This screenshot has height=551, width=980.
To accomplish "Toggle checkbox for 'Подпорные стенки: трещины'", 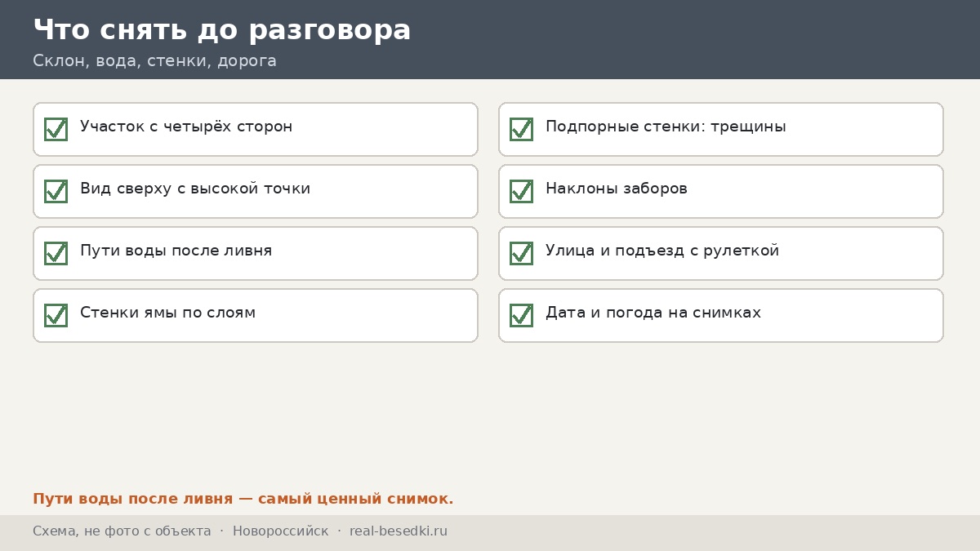I will point(521,129).
